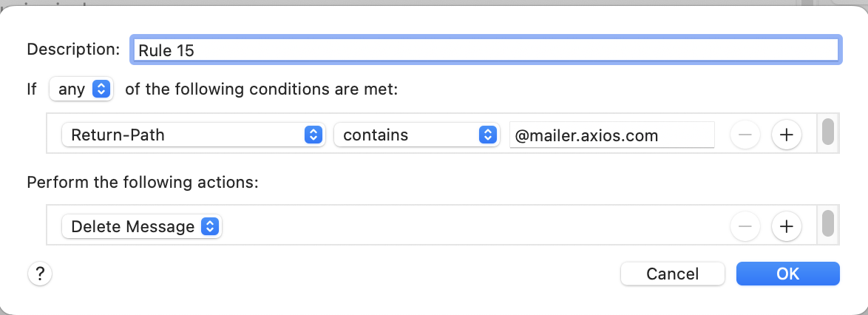Click the conditions list scrollbar
This screenshot has height=315, width=868.
click(828, 132)
